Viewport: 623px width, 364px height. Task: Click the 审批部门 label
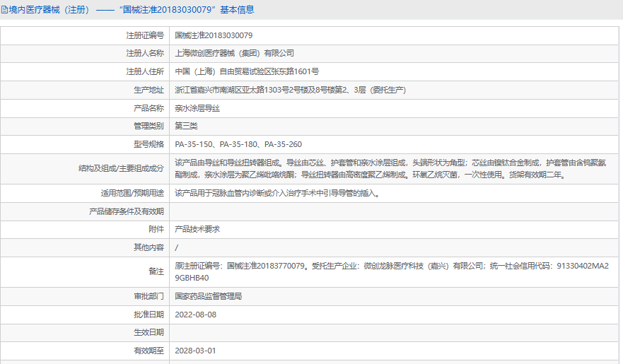click(x=149, y=296)
